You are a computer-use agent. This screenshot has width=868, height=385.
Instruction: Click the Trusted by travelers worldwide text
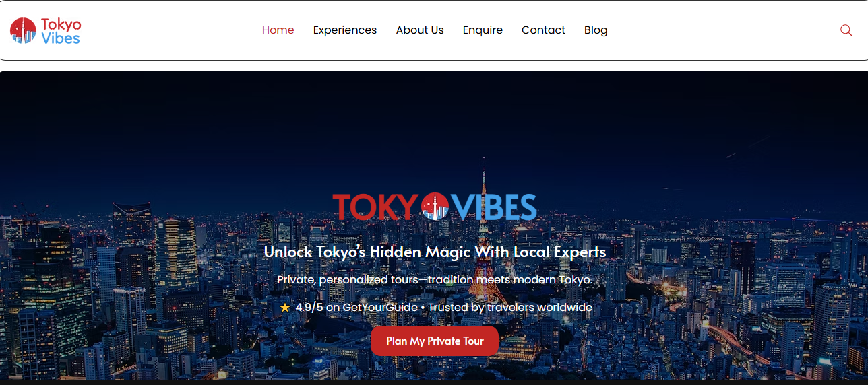pos(510,308)
